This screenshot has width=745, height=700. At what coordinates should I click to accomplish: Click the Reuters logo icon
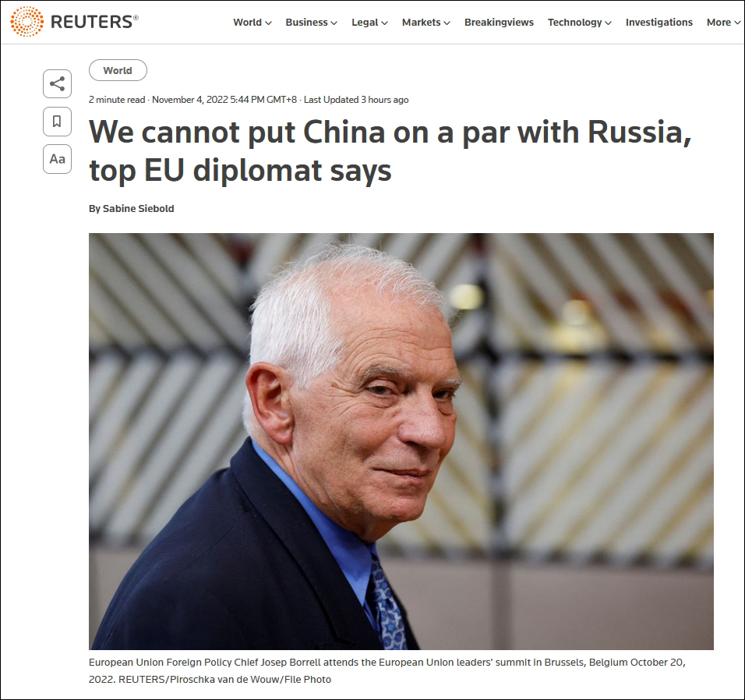coord(26,22)
